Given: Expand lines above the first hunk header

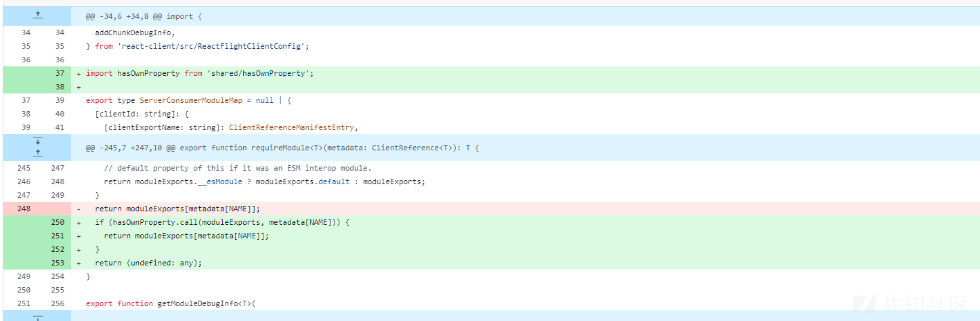Looking at the screenshot, I should [x=38, y=16].
